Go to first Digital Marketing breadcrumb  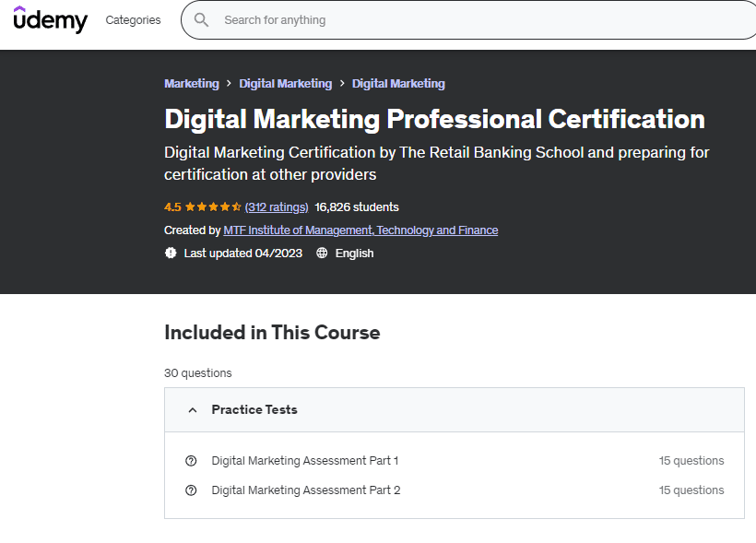point(285,84)
